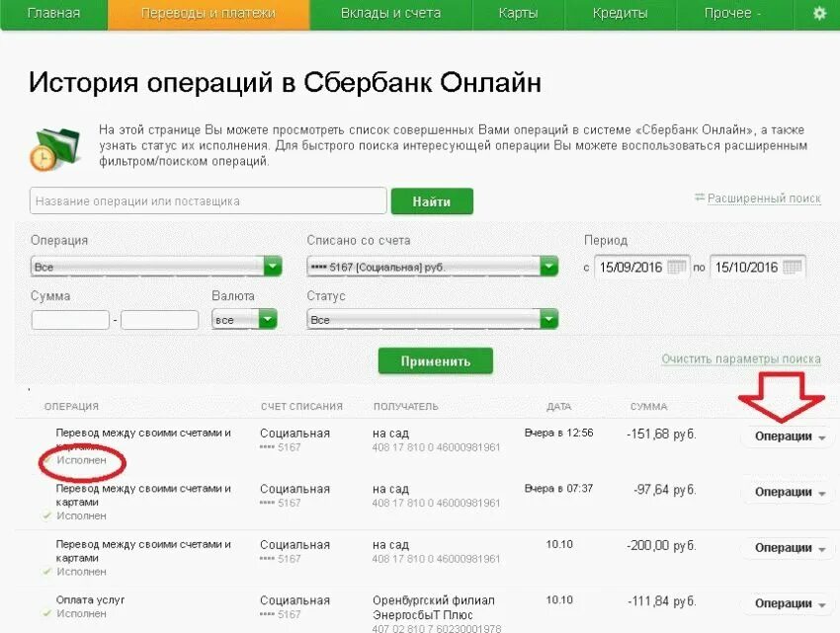Switch to Вклады и счета tab

pyautogui.click(x=390, y=14)
